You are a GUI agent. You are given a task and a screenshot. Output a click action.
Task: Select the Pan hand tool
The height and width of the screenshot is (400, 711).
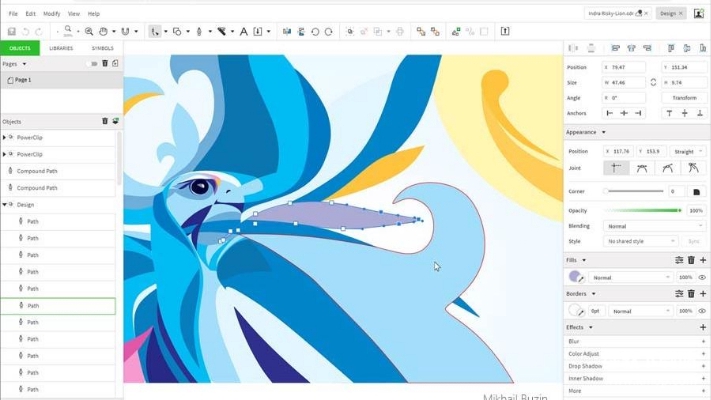point(103,32)
